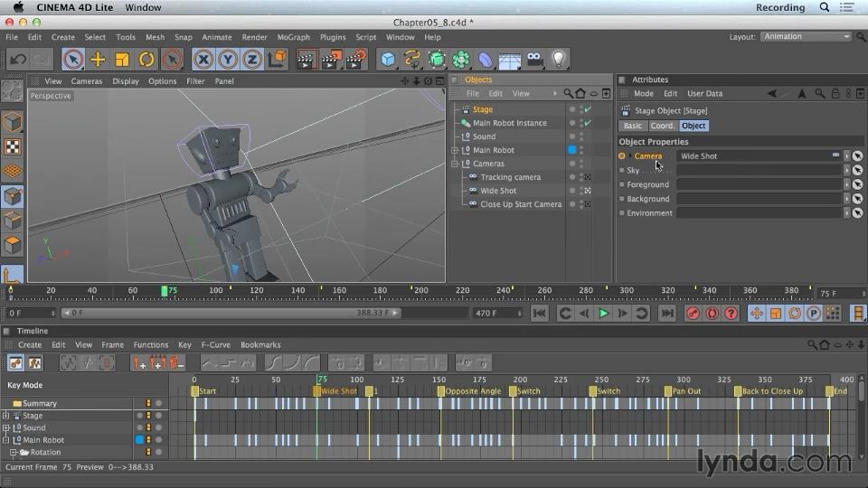Screen dimensions: 868x488
Task: Click the cube primitive object icon
Action: [388, 60]
